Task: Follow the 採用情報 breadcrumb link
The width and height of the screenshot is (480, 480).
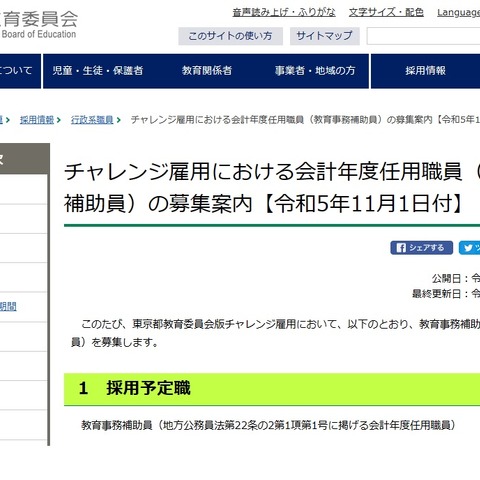Action: pos(37,120)
